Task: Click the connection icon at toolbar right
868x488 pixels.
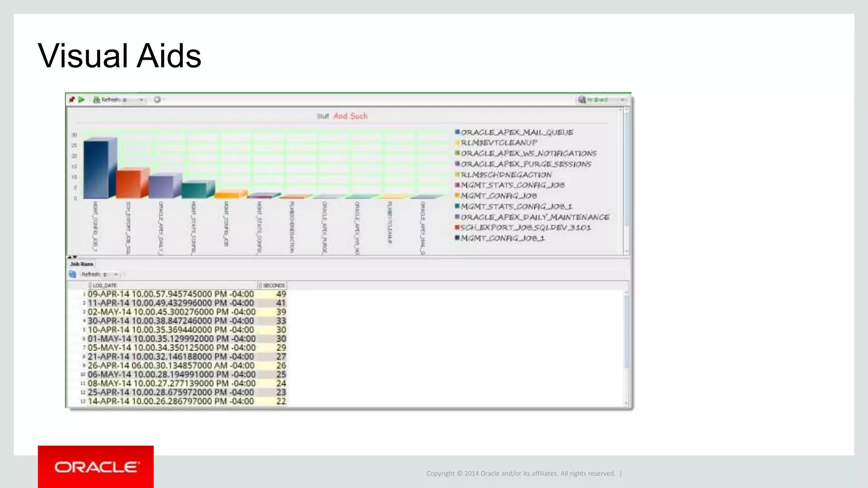Action: 581,100
